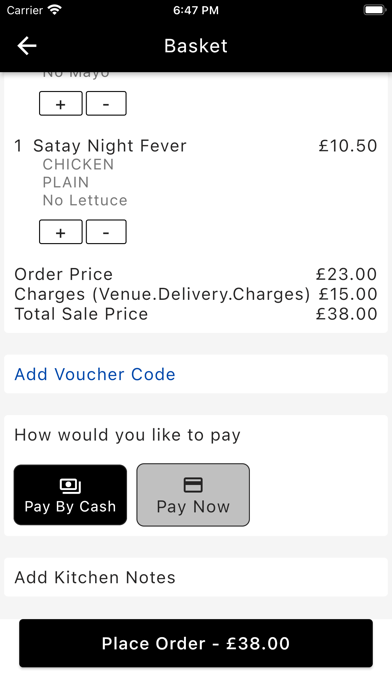Click the battery icon in status bar
Image resolution: width=392 pixels, height=696 pixels.
point(375,10)
